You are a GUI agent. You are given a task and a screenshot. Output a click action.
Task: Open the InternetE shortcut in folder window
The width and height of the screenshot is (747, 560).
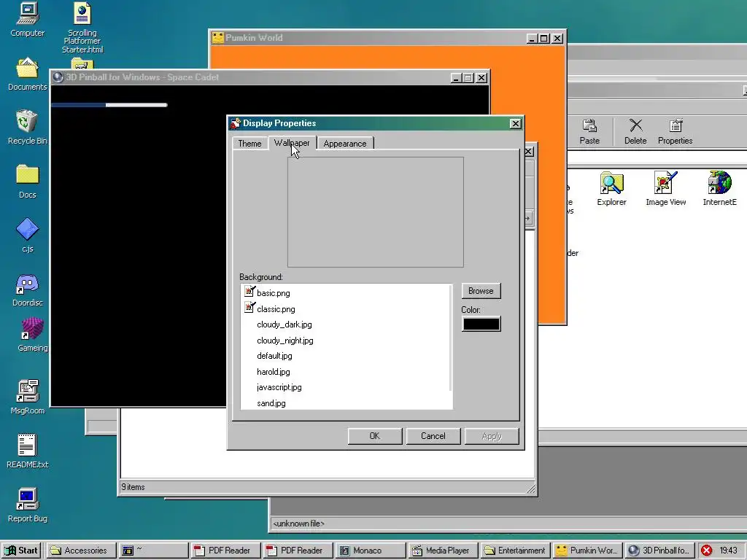click(719, 189)
